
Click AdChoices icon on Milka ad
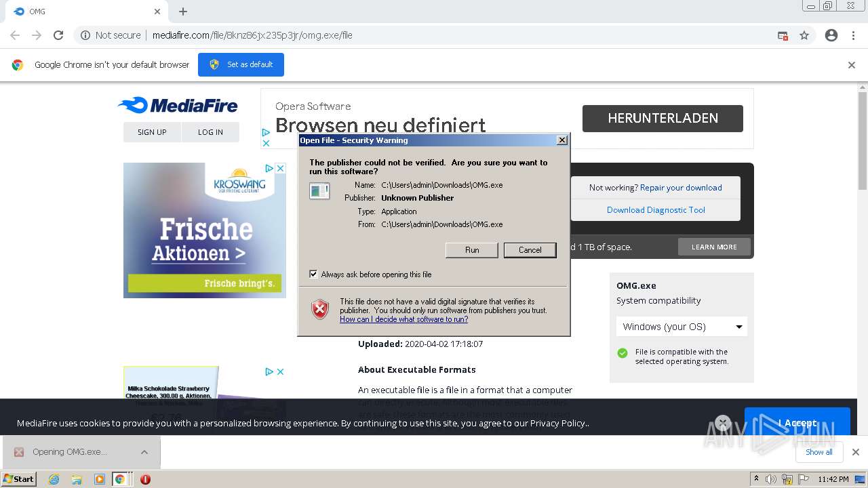tap(269, 371)
